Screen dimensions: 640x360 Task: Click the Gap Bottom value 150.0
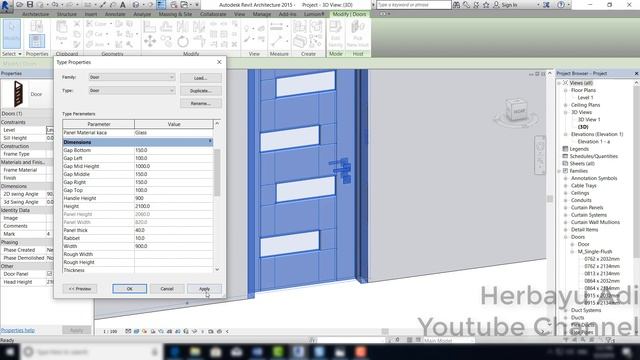[173, 150]
